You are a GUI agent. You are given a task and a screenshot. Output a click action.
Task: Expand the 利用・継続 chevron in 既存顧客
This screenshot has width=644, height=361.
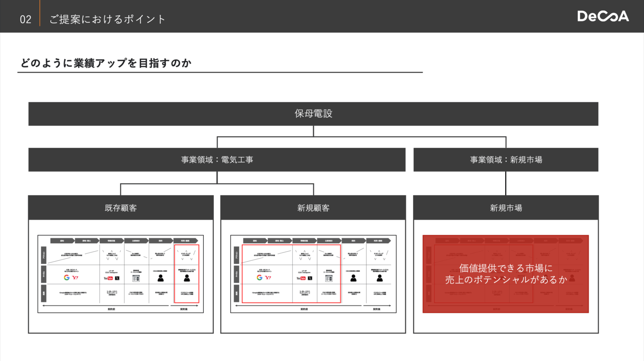185,241
